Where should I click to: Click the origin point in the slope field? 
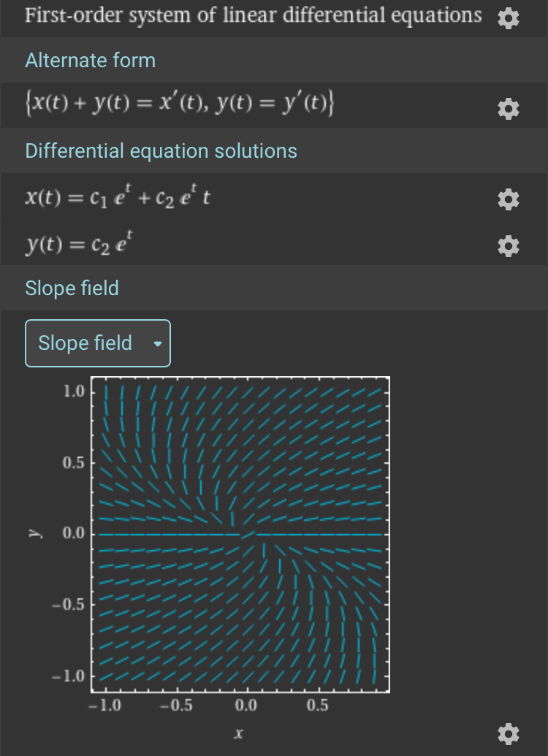[x=247, y=535]
